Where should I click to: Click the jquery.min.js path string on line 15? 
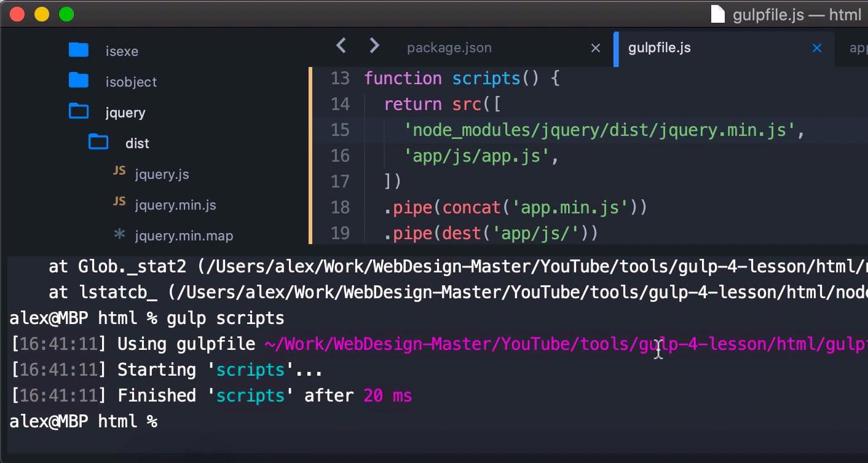pyautogui.click(x=600, y=130)
